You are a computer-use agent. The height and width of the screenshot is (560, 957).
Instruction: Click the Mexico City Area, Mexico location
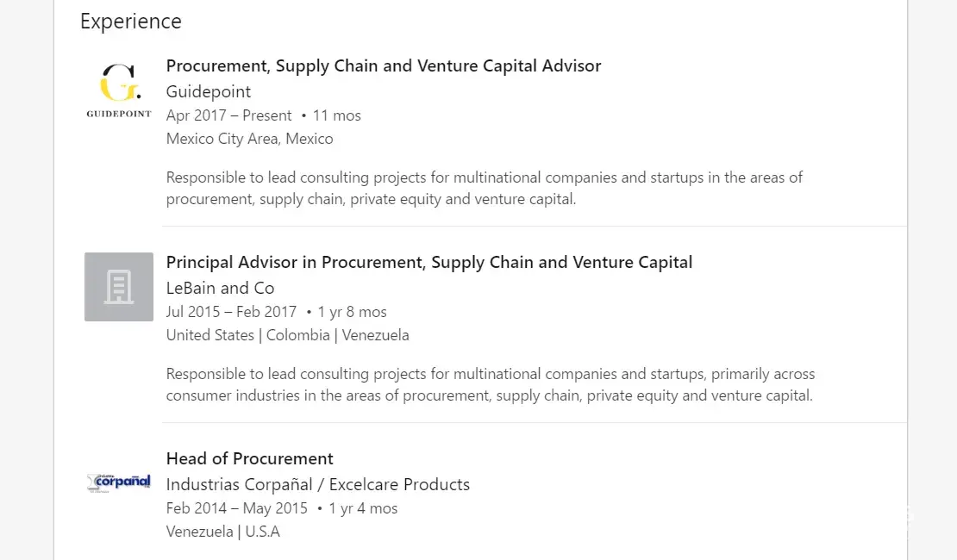pos(249,139)
